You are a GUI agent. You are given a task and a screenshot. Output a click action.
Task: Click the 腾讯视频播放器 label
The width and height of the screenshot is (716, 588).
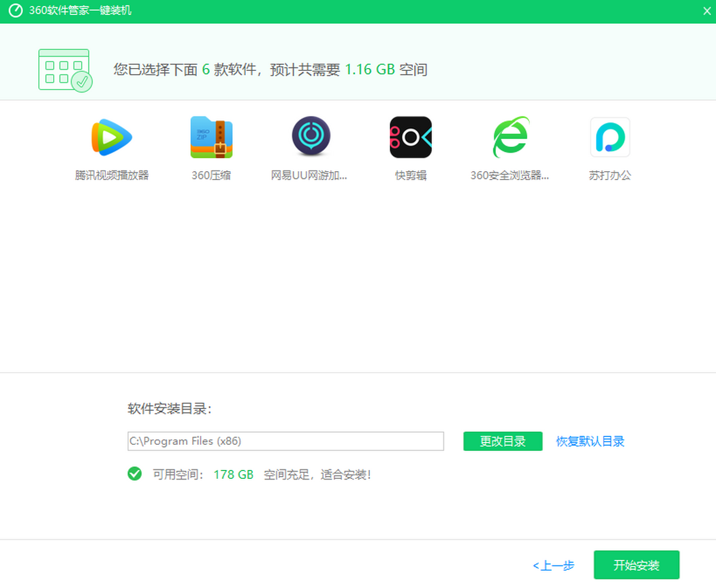[x=112, y=175]
